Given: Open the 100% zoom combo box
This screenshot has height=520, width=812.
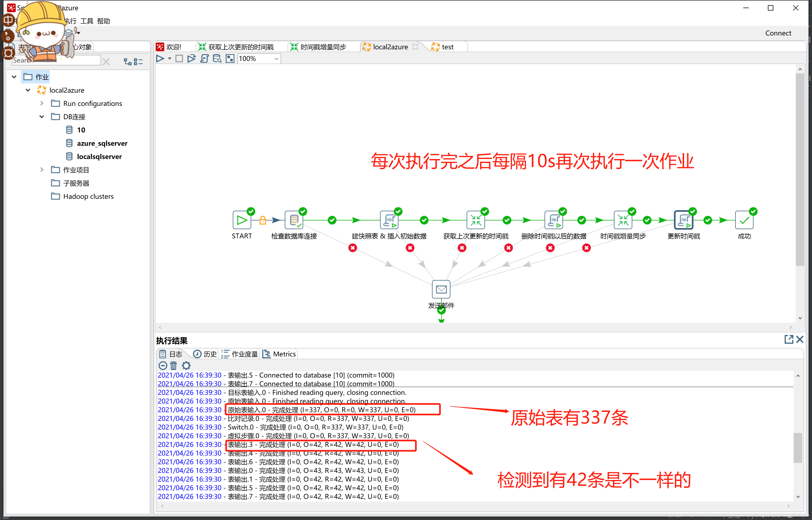Looking at the screenshot, I should (259, 59).
